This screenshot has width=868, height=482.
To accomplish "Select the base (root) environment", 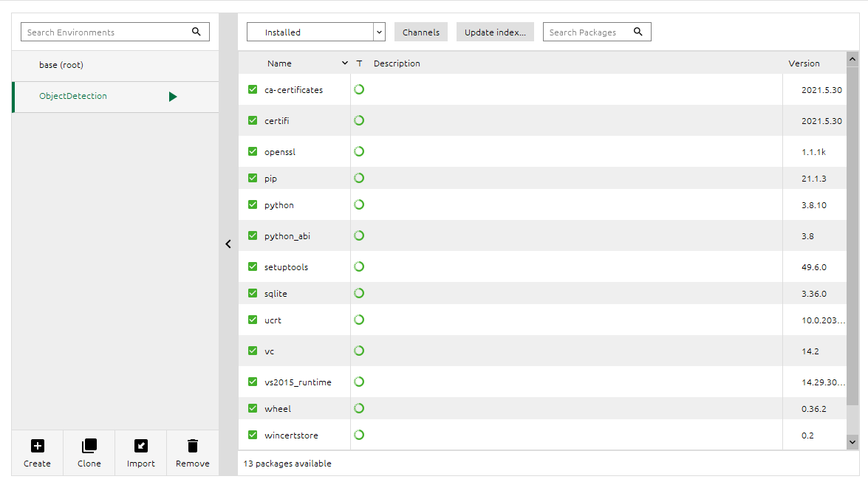I will (x=115, y=65).
